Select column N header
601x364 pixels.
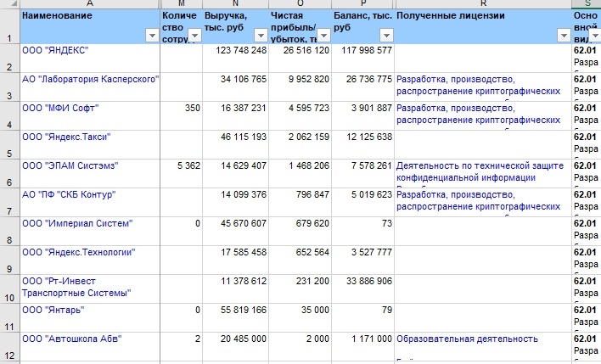tap(235, 4)
